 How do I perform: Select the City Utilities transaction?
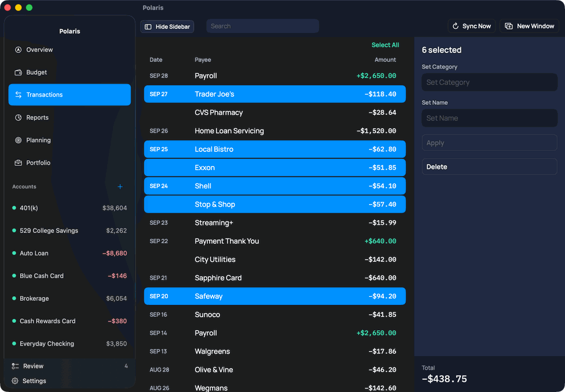pos(275,260)
